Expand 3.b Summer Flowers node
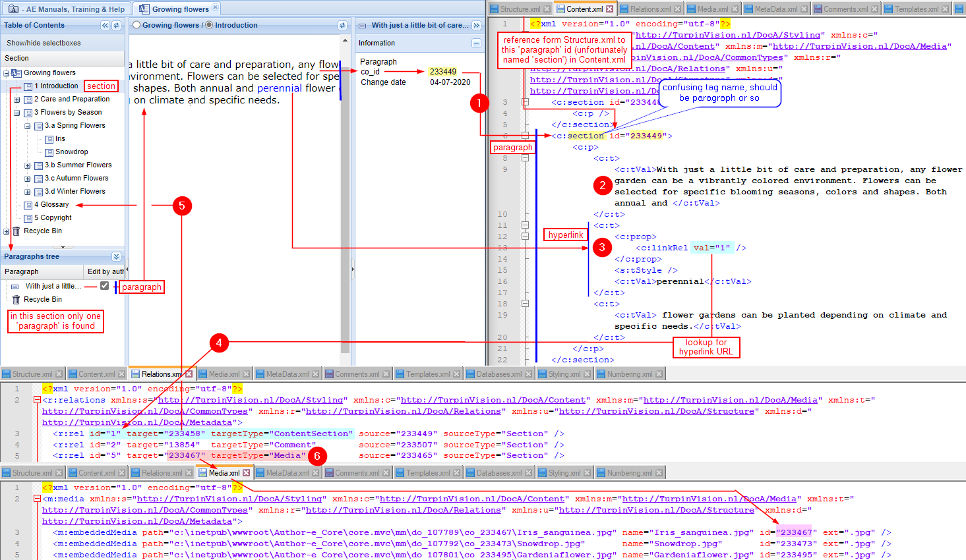Image resolution: width=966 pixels, height=560 pixels. (x=28, y=165)
